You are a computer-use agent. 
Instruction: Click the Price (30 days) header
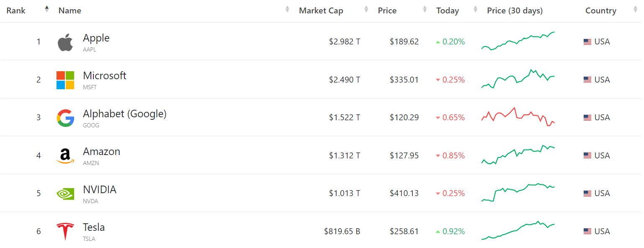(x=515, y=11)
